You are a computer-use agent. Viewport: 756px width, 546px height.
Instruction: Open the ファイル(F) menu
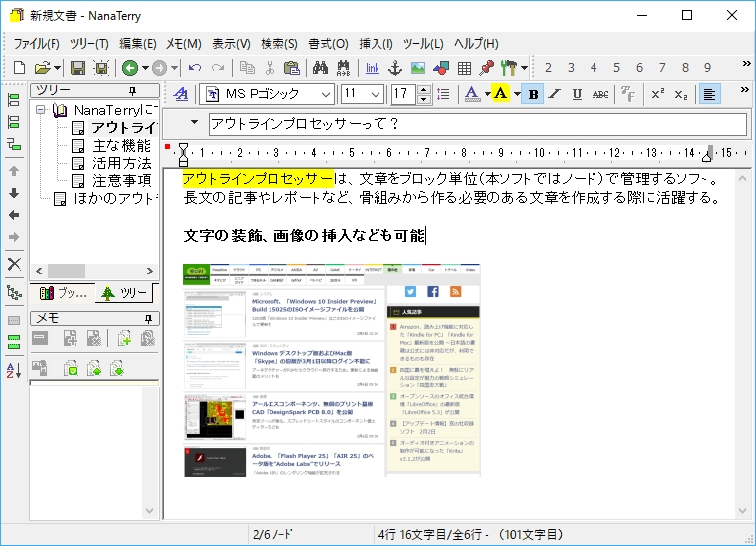pyautogui.click(x=36, y=44)
